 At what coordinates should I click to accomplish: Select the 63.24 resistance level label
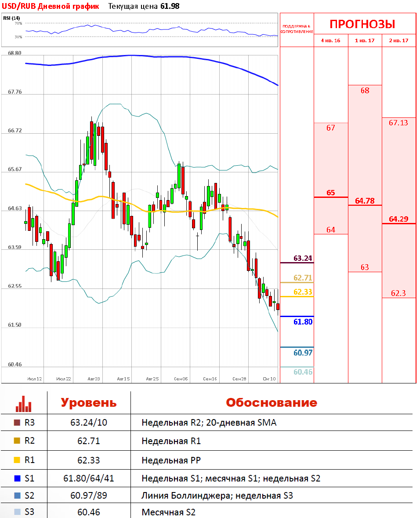click(x=303, y=258)
